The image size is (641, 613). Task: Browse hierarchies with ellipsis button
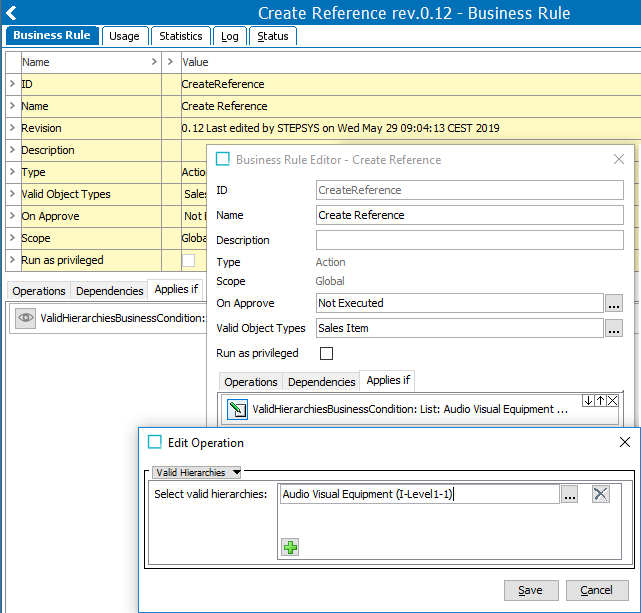[569, 494]
